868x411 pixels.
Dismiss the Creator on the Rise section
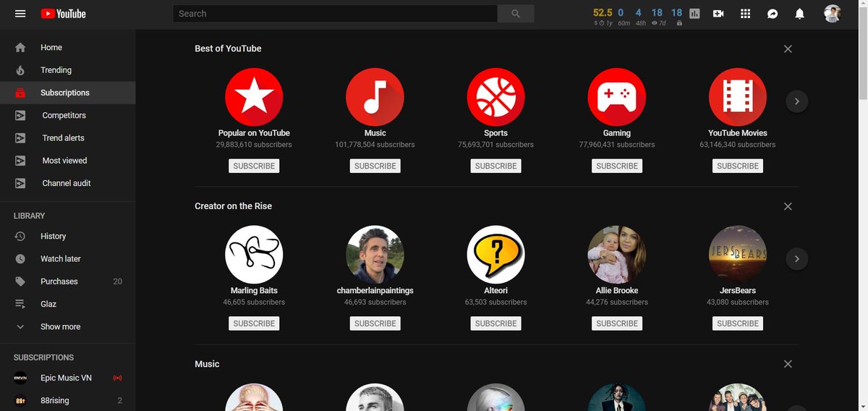788,206
